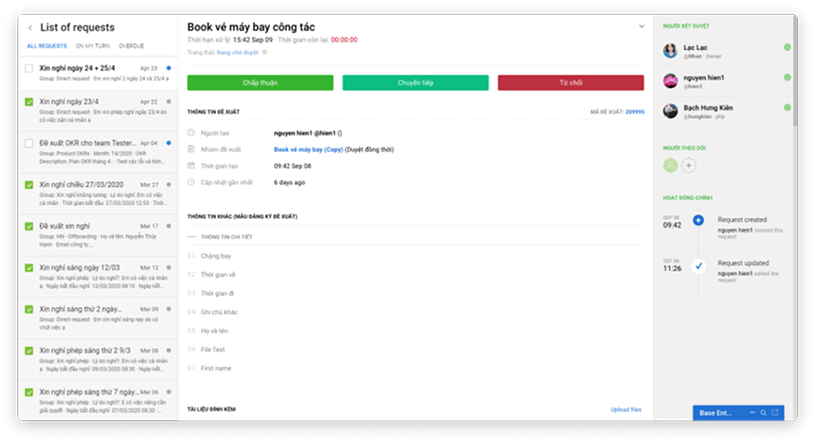Click Đang chờ duyệt status link
Screen dimensions: 816x442
point(237,53)
